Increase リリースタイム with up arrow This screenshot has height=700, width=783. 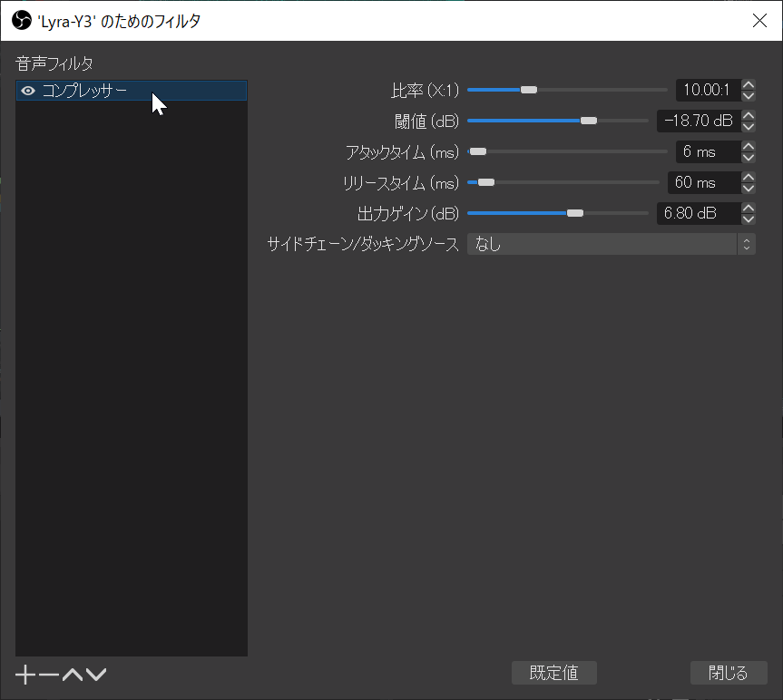(748, 177)
